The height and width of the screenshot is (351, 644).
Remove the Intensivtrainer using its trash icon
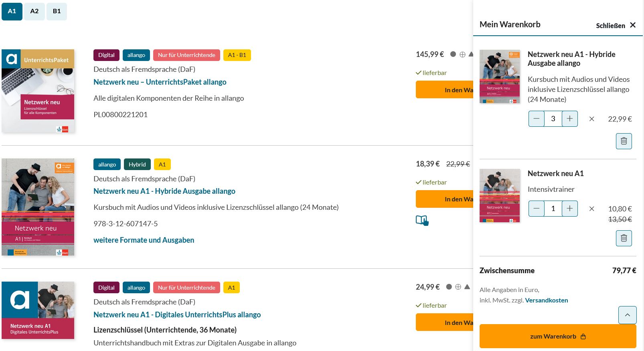(x=624, y=238)
